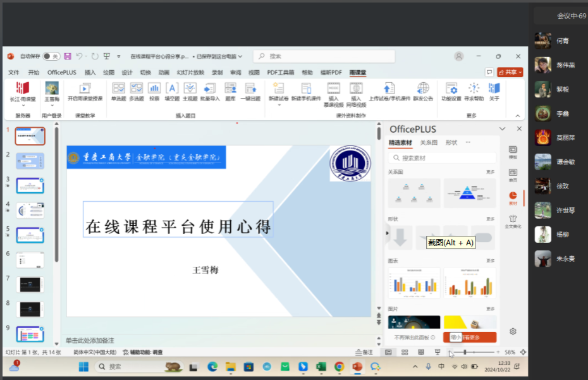Open 批量导入 batch import tool
This screenshot has width=588, height=380.
(x=209, y=91)
